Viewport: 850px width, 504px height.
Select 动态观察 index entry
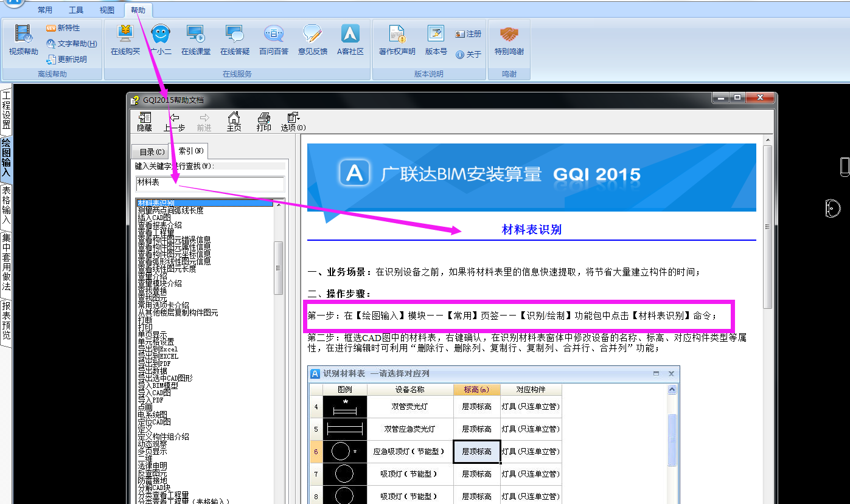152,444
